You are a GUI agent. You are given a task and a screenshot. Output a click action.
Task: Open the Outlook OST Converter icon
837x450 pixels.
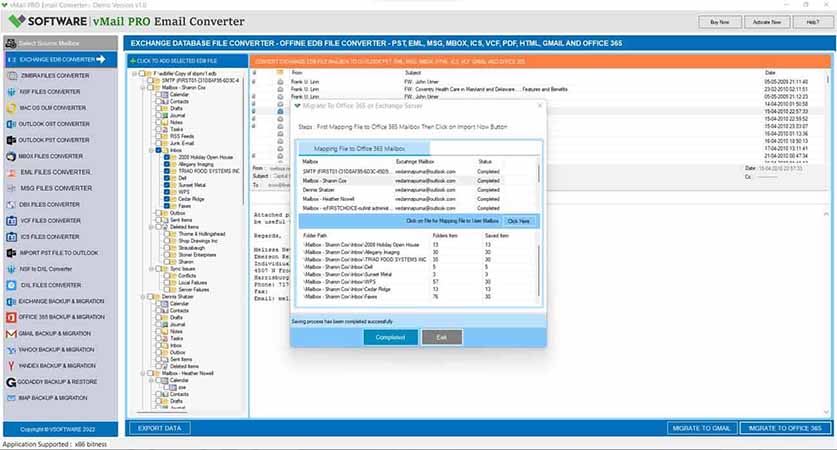point(11,124)
